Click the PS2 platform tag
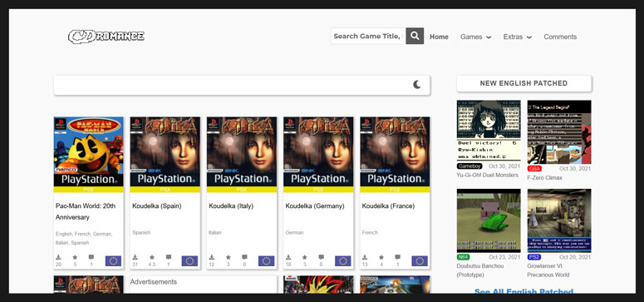This screenshot has height=302, width=644. pos(534,257)
